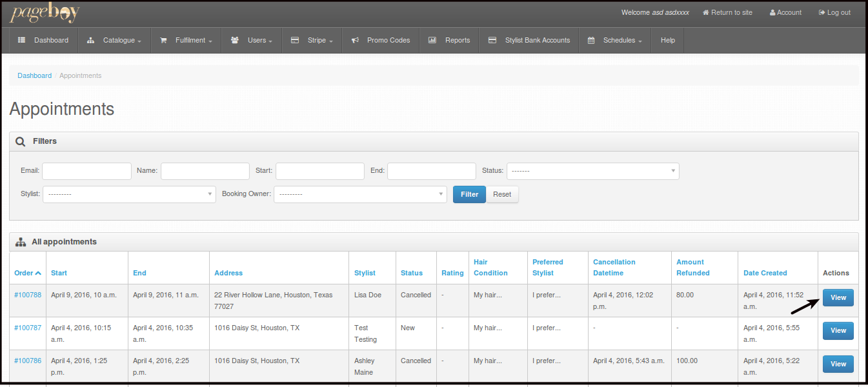Open the Catalogue dropdown menu
The width and height of the screenshot is (868, 387).
pos(114,40)
